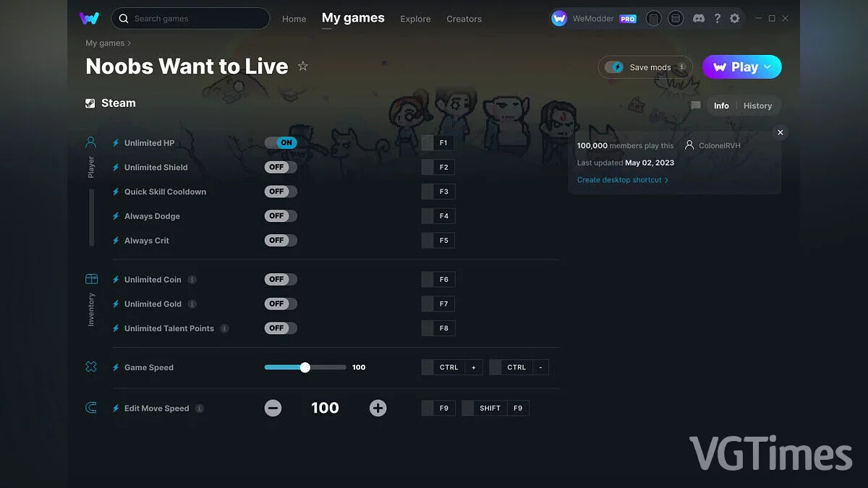Click the WeMod logo icon

pos(90,18)
